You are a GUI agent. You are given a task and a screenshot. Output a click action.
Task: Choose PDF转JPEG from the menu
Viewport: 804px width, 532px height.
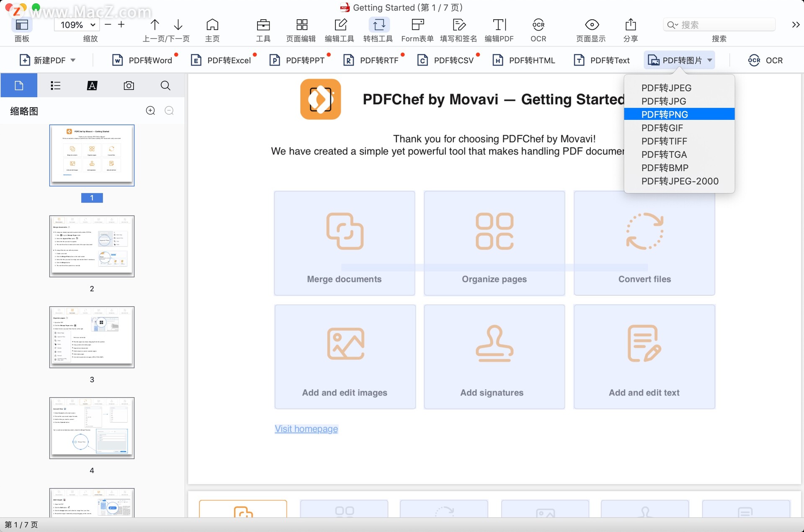(679, 88)
